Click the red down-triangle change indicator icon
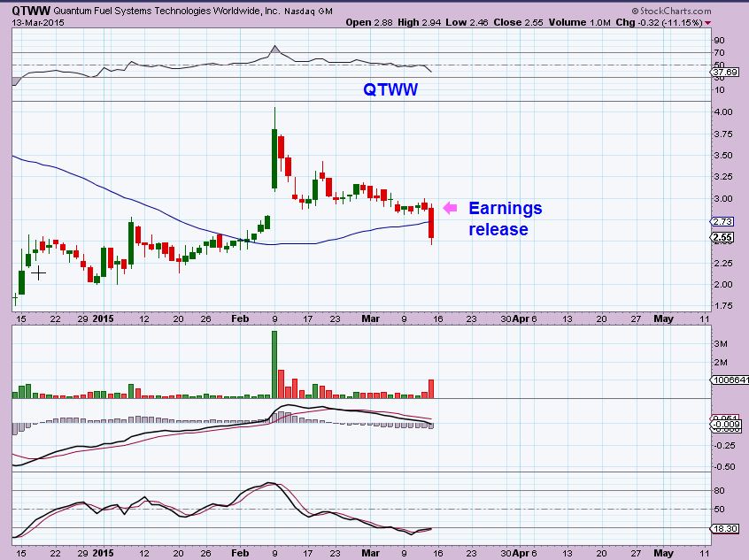This screenshot has width=749, height=560. point(707,23)
